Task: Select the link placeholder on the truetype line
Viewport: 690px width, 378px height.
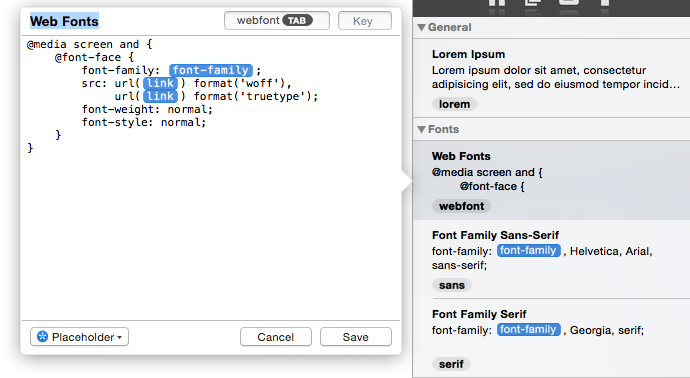Action: click(x=160, y=96)
